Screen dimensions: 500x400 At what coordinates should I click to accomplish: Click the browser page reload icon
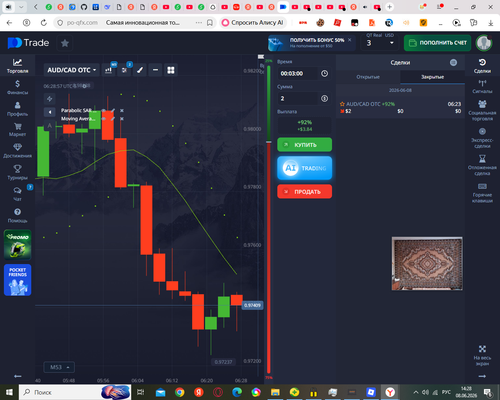pos(43,22)
